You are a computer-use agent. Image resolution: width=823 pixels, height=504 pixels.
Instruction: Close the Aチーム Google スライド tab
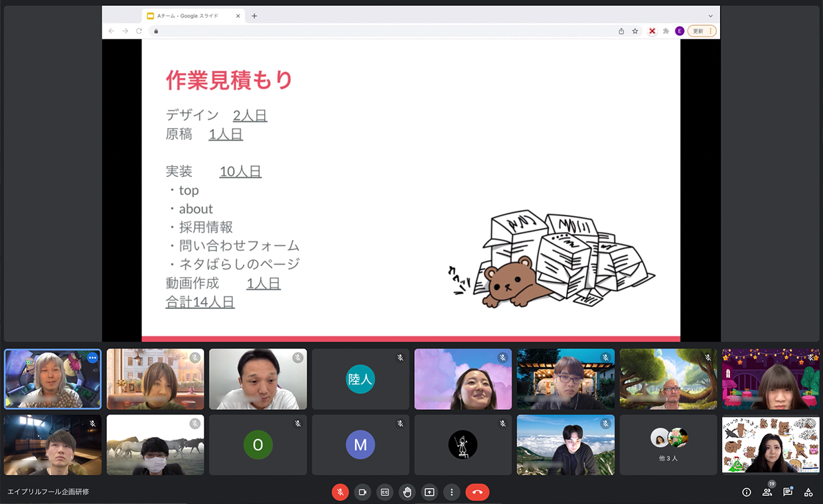click(238, 16)
